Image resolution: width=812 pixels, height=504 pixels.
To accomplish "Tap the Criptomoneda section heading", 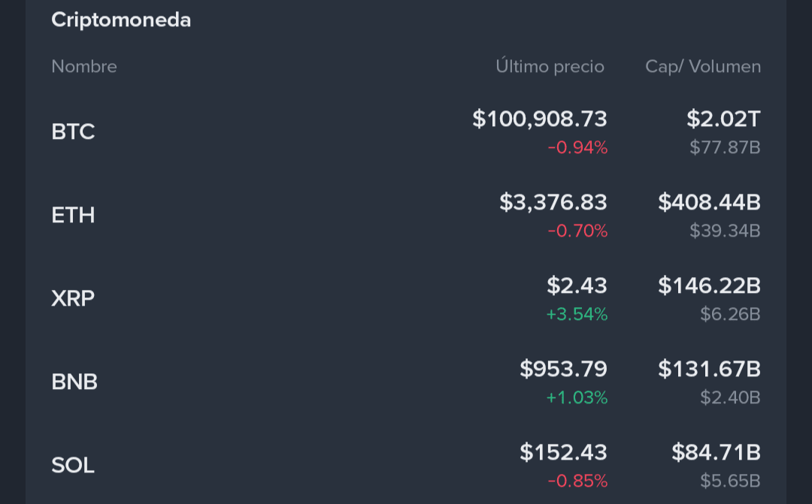I will tap(121, 20).
